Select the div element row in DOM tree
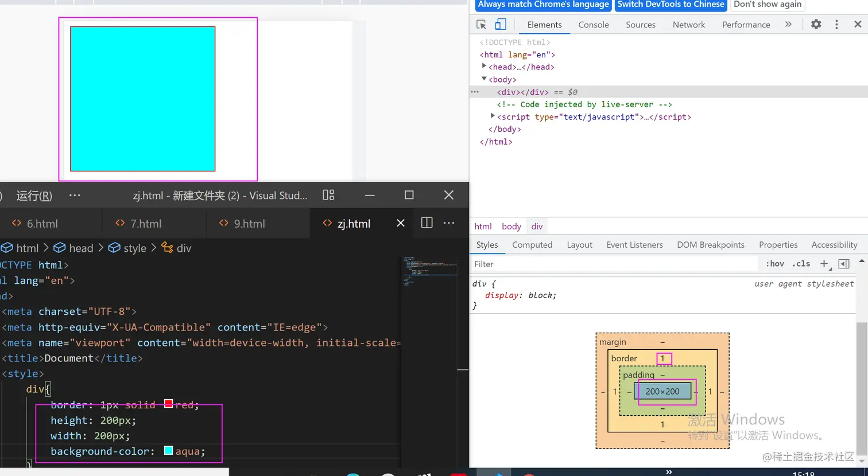The width and height of the screenshot is (868, 476). click(669, 92)
